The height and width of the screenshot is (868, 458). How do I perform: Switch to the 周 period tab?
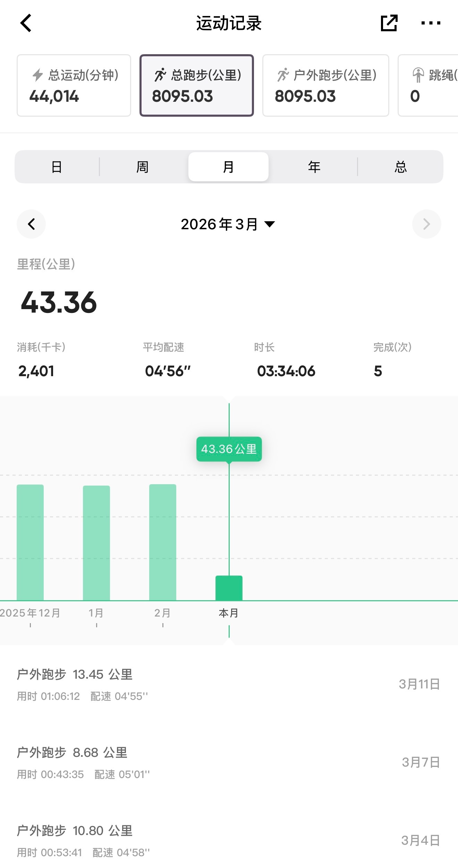[142, 167]
